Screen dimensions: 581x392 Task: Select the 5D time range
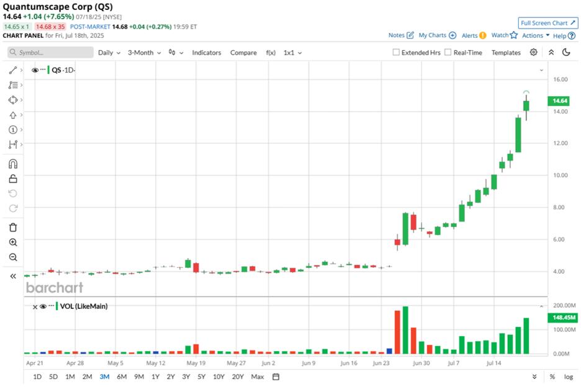click(53, 377)
